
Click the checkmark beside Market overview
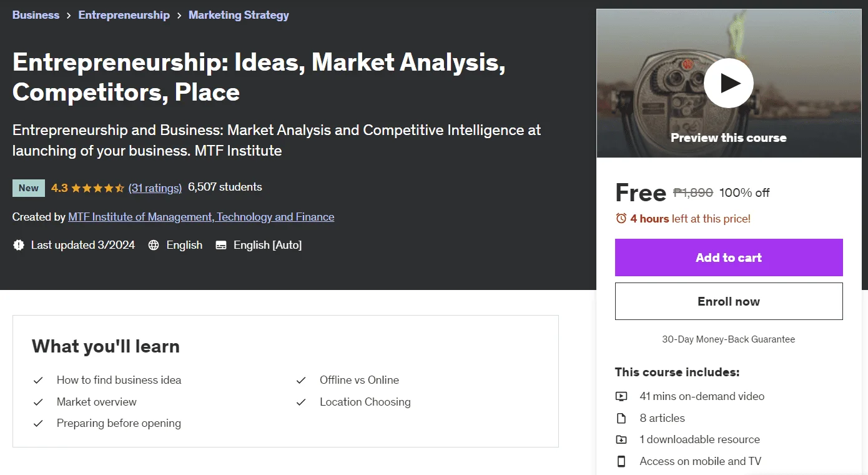[38, 402]
